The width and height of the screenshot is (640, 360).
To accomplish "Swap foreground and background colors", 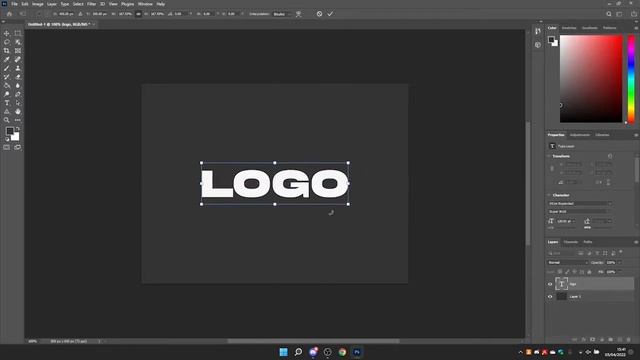I will tap(18, 129).
